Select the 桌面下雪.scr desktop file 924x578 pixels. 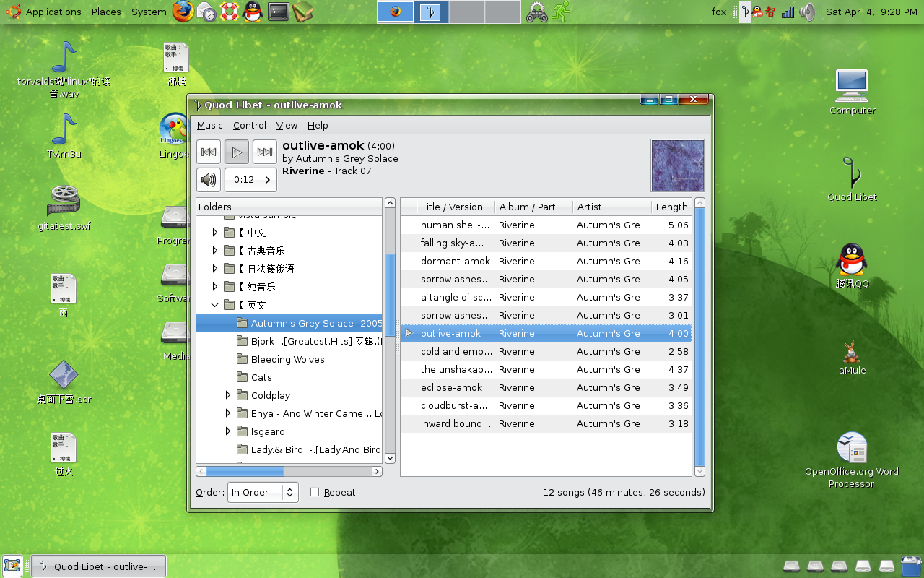point(64,381)
